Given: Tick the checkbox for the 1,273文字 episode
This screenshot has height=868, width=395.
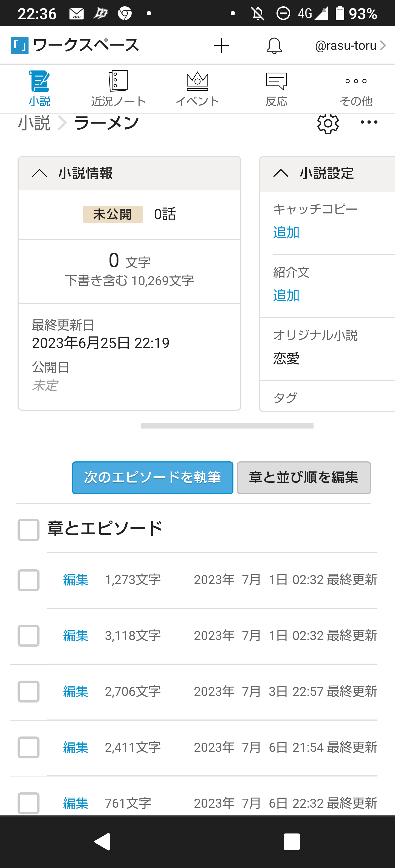Looking at the screenshot, I should tap(29, 580).
